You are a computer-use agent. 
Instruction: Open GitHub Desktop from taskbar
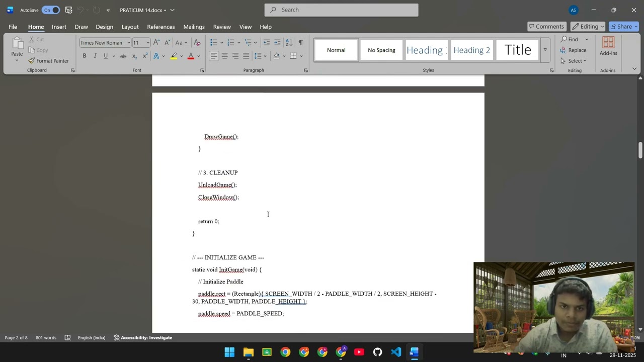tap(377, 352)
